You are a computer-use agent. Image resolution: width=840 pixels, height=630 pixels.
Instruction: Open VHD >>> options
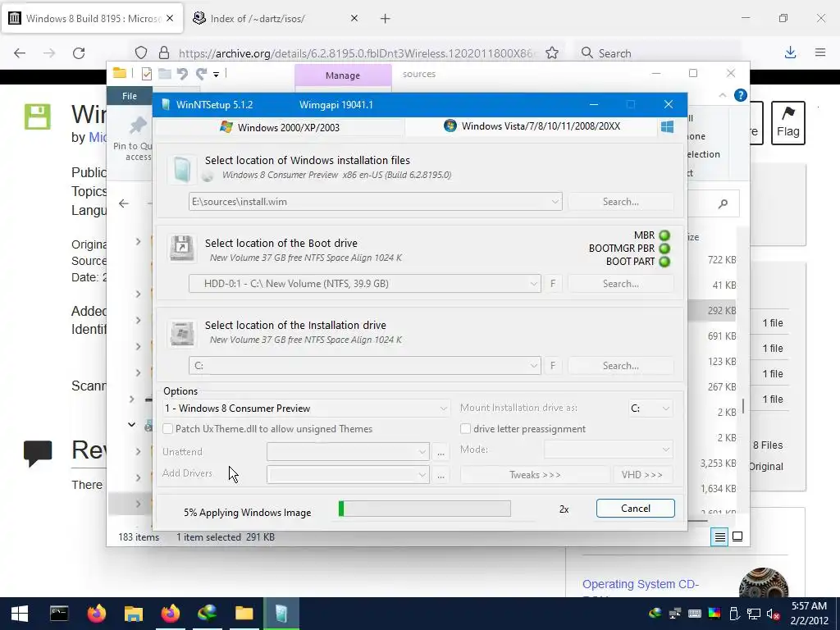click(x=641, y=475)
